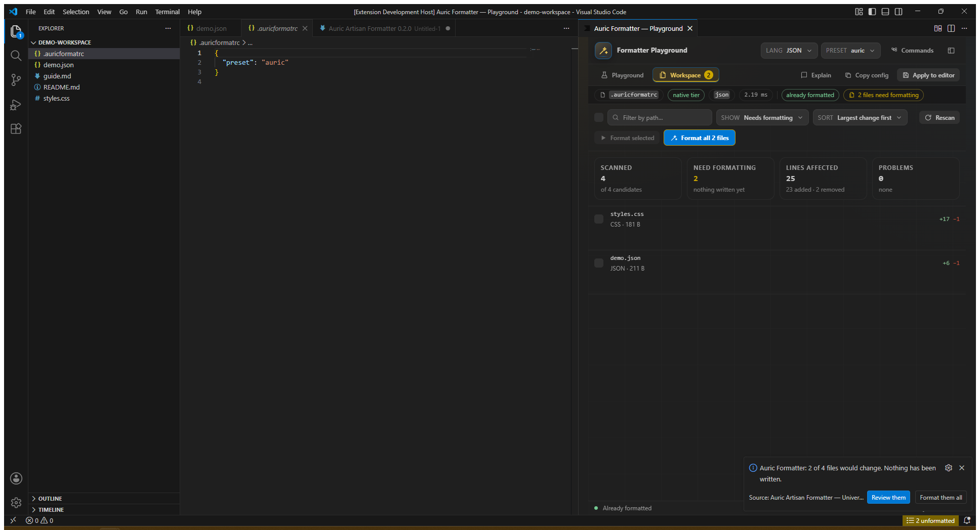Switch to the demo.json editor tab
The width and height of the screenshot is (980, 530).
tap(211, 28)
